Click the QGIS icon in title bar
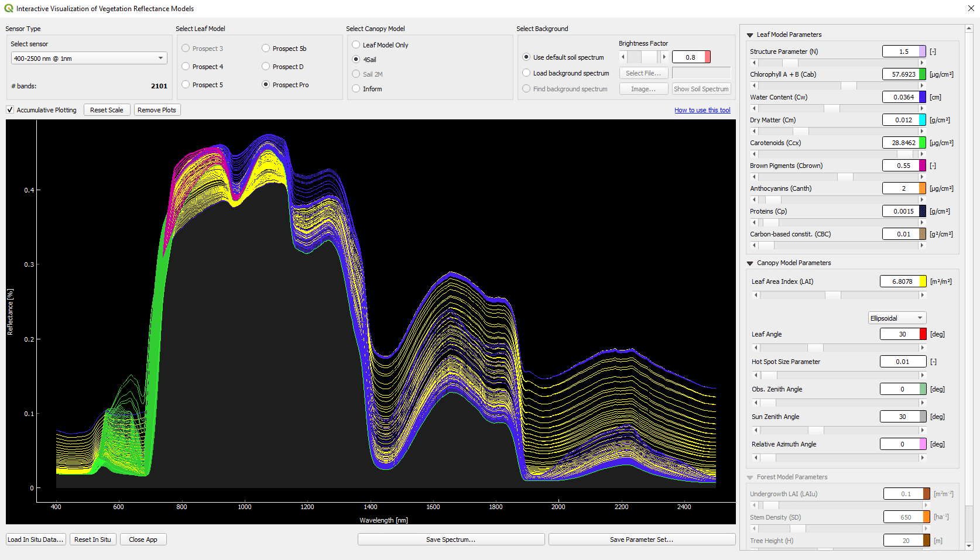This screenshot has width=980, height=560. tap(8, 8)
